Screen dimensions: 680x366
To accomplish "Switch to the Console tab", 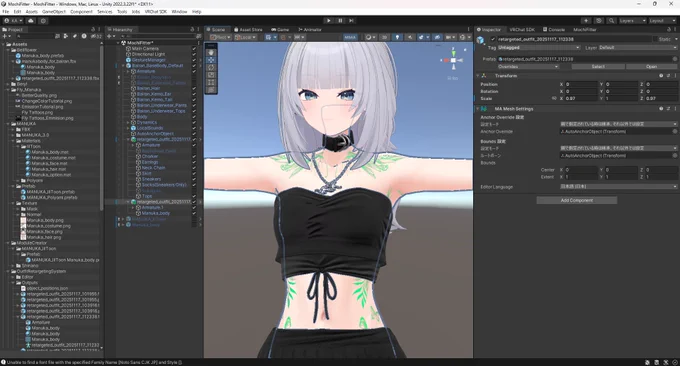I will [553, 29].
